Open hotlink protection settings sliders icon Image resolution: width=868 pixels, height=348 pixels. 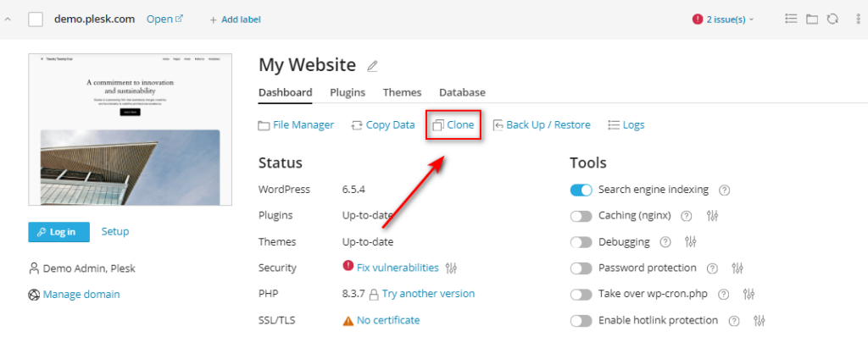[759, 320]
